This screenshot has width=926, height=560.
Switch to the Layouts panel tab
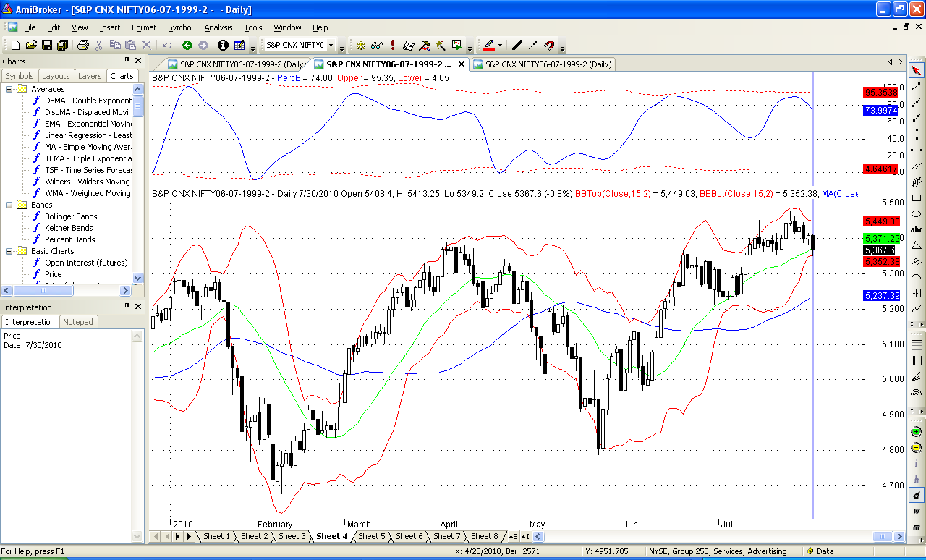(56, 76)
